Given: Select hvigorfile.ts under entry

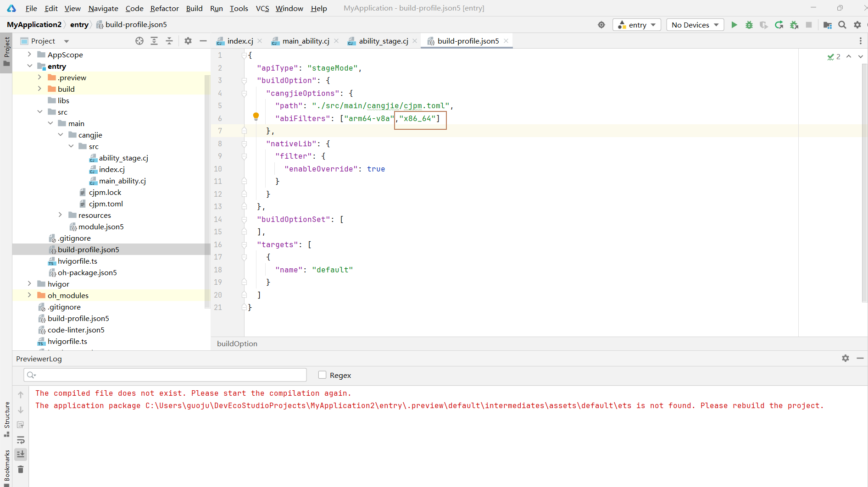Looking at the screenshot, I should coord(77,261).
